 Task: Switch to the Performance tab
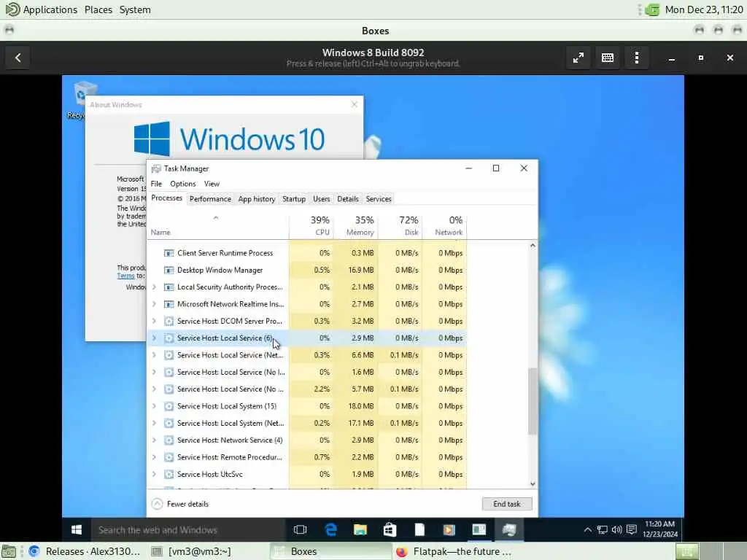click(210, 199)
